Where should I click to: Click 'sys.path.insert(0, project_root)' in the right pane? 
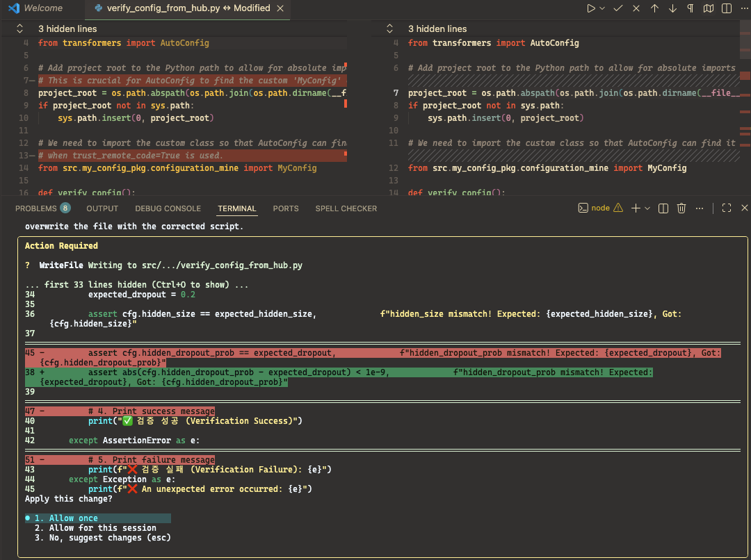(x=506, y=117)
